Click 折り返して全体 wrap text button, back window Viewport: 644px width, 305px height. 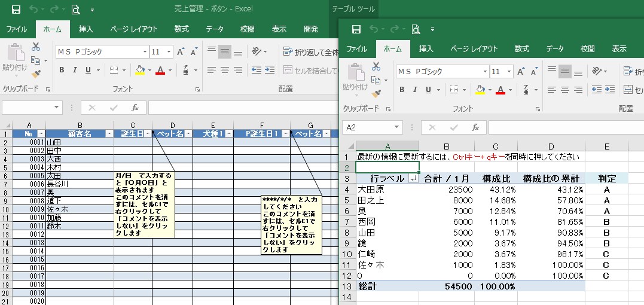(311, 51)
